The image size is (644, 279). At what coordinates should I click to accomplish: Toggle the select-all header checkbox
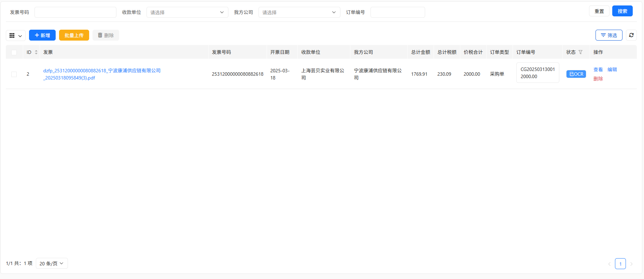(x=14, y=52)
